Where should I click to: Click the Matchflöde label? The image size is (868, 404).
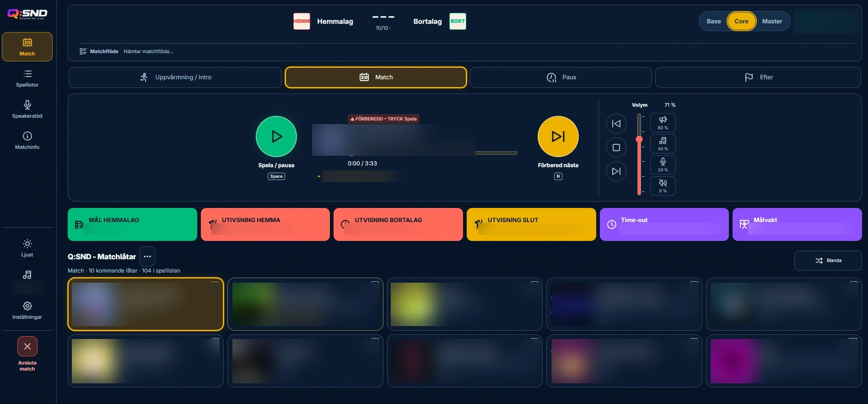[104, 51]
